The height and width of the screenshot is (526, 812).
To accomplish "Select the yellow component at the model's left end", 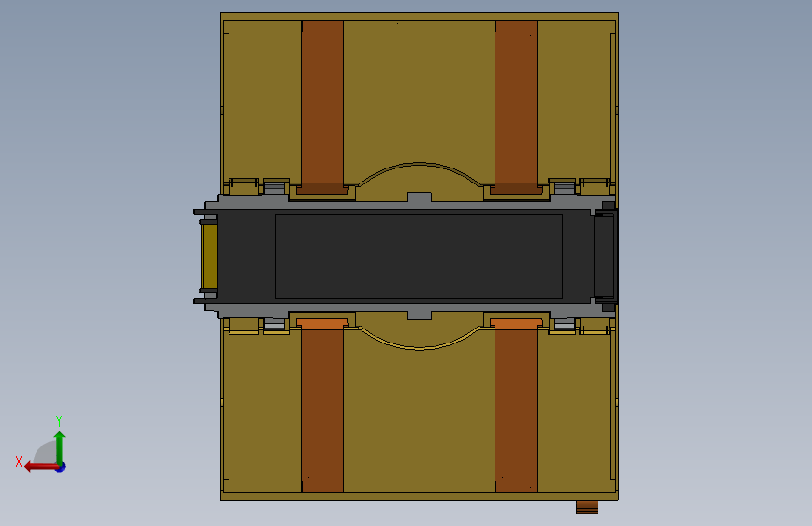I will (209, 256).
